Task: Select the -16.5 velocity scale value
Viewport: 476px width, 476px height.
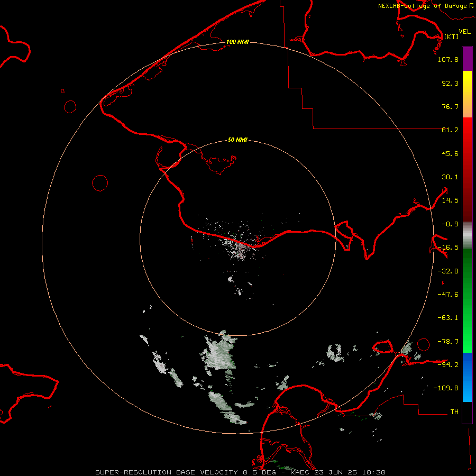Action: (448, 248)
